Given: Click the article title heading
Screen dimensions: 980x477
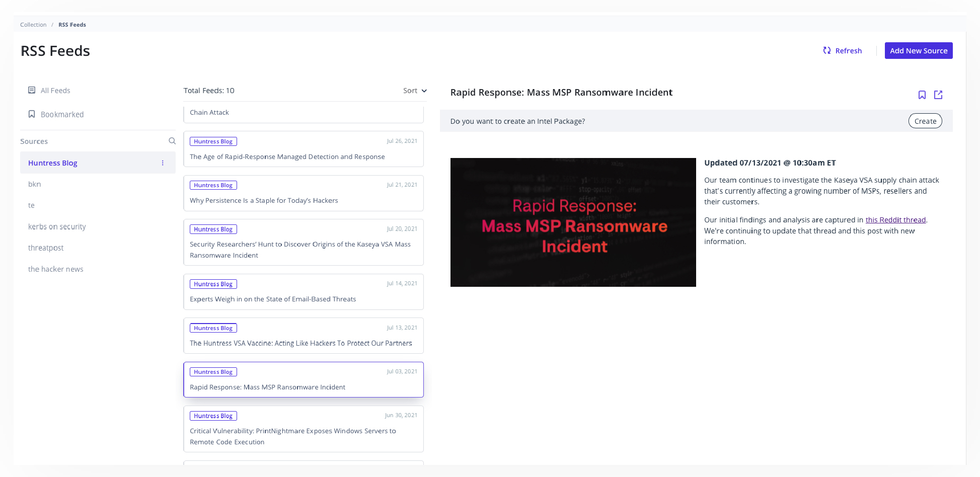Looking at the screenshot, I should click(x=561, y=93).
